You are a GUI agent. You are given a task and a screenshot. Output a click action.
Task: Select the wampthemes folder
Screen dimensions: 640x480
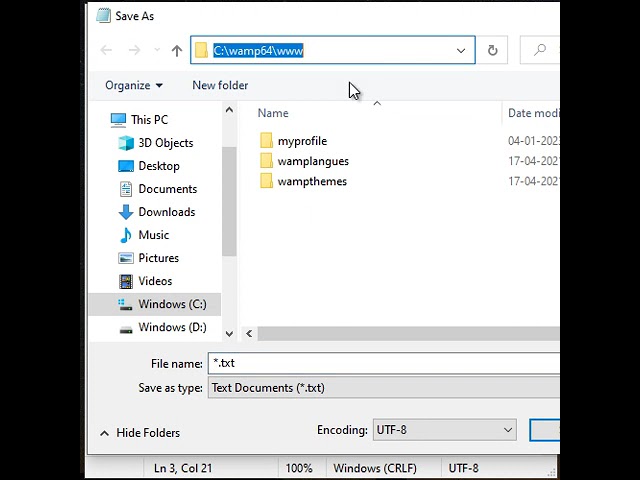click(311, 181)
